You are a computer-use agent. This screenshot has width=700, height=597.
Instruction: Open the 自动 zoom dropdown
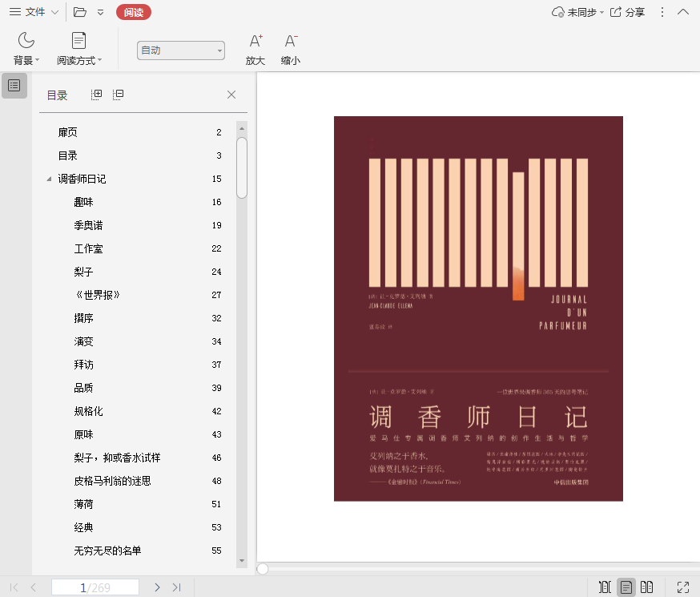pos(180,50)
